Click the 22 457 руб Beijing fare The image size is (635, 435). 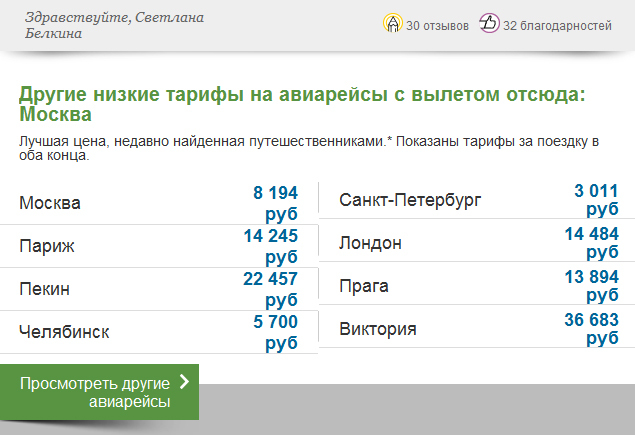(x=270, y=288)
